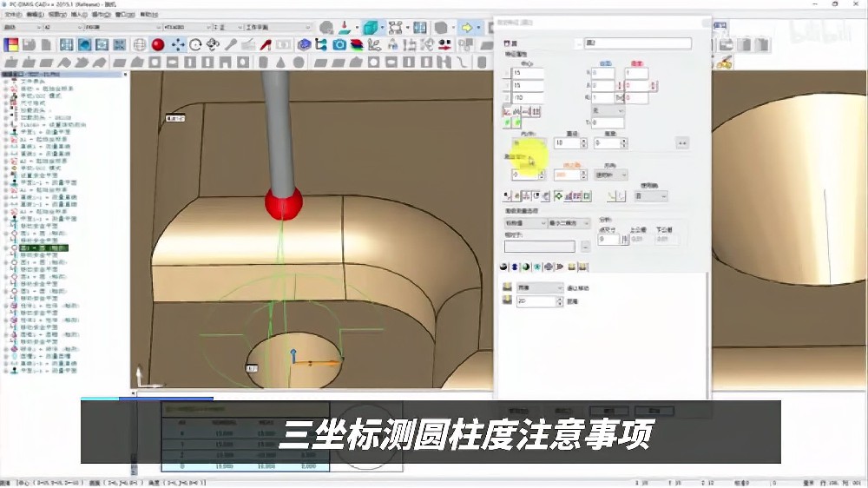Open the 文件 (File) menu

[13, 15]
